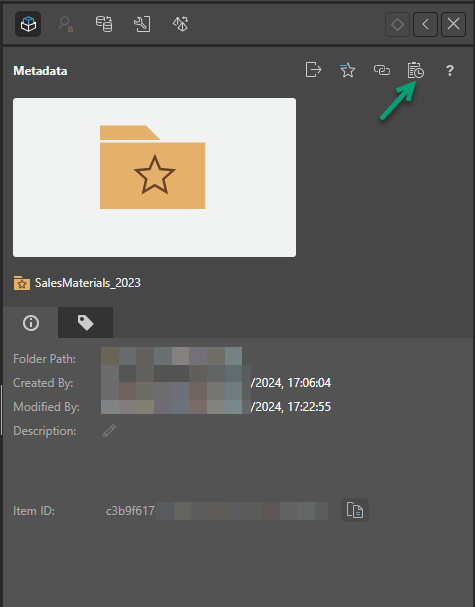
Task: Open the version history clipboard-clock icon
Action: point(415,70)
